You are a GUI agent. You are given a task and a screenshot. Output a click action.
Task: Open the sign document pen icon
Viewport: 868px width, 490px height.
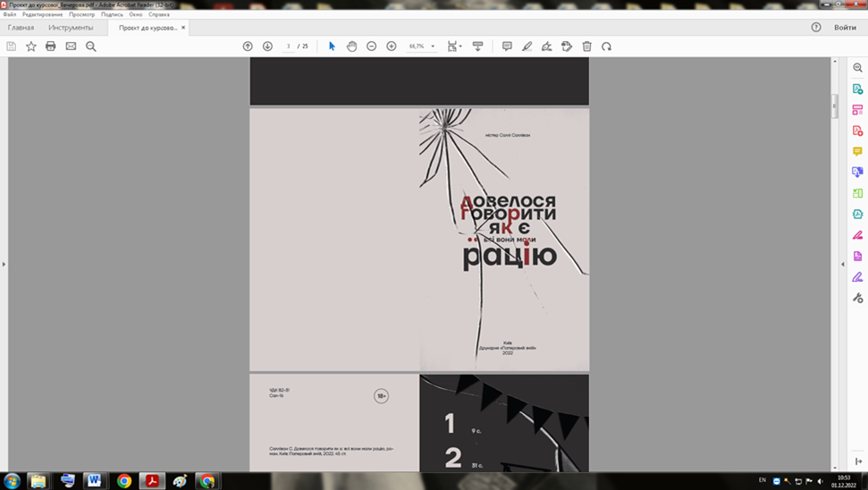click(547, 46)
